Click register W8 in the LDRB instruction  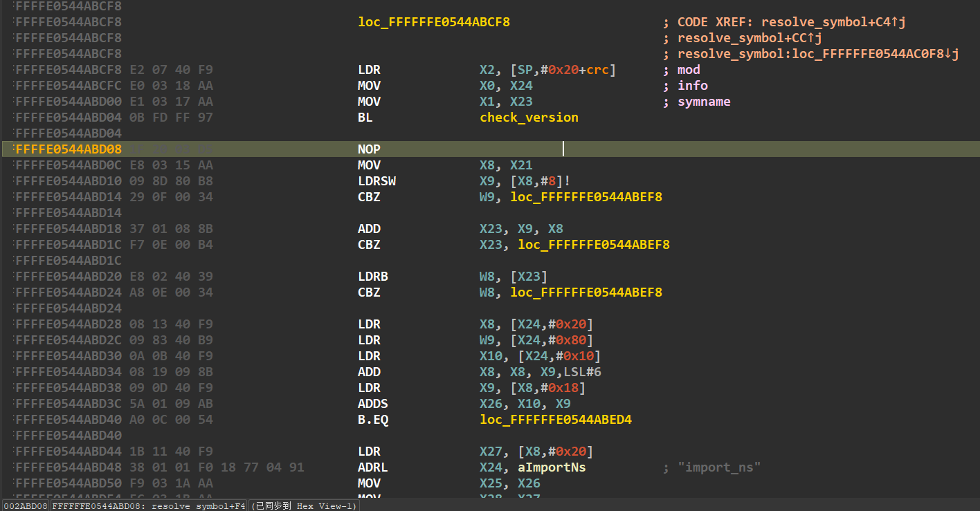point(485,276)
